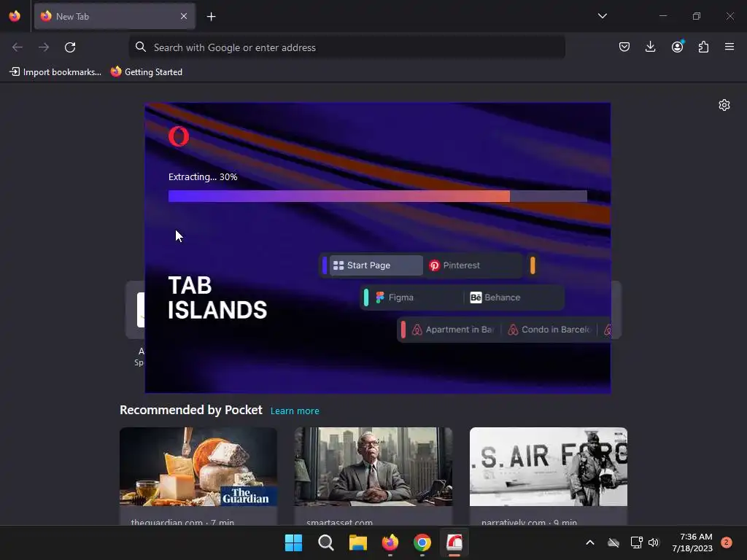The height and width of the screenshot is (560, 747).
Task: Open the Downloads panel
Action: pyautogui.click(x=650, y=47)
